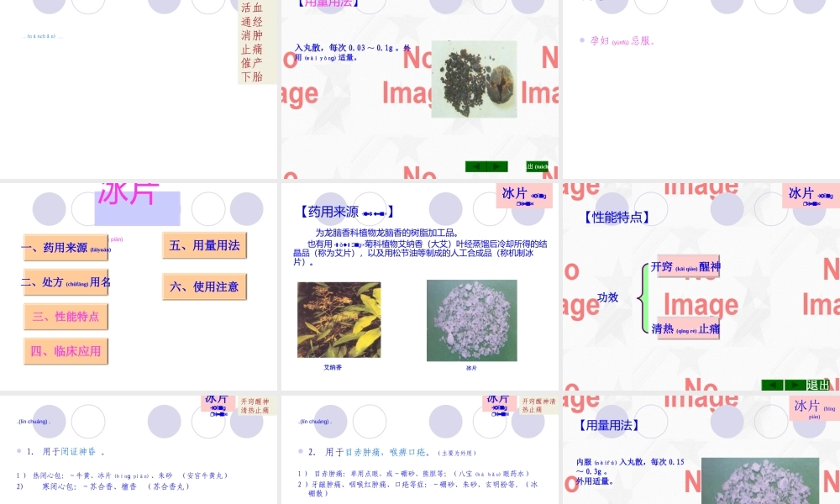Click the forward arrow on the 性能特点 slide

click(793, 385)
